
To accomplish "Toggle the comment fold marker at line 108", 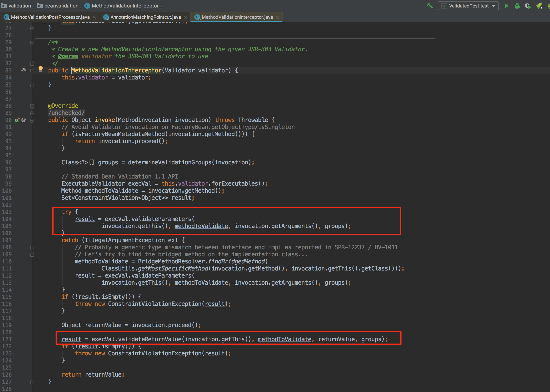I will click(32, 247).
